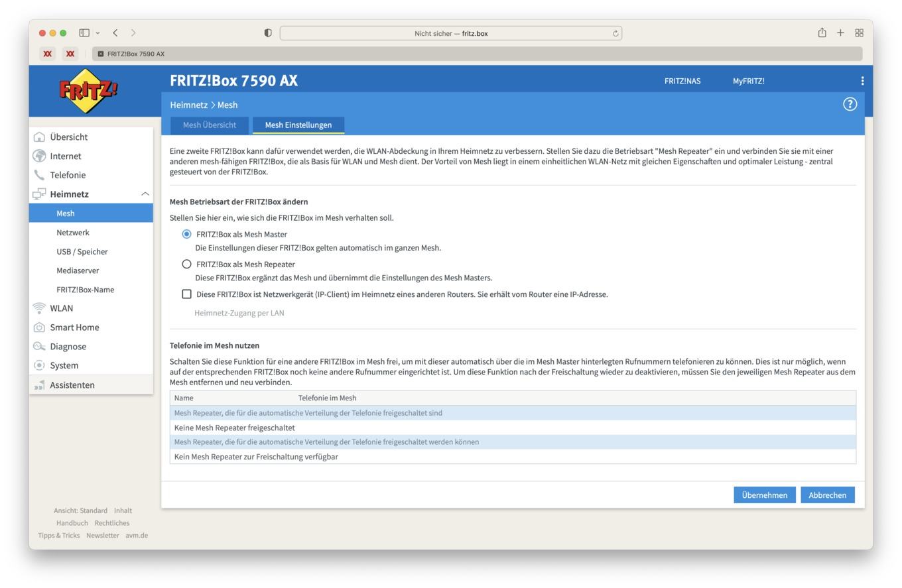
Task: Click the Abbrechen button
Action: coord(828,495)
